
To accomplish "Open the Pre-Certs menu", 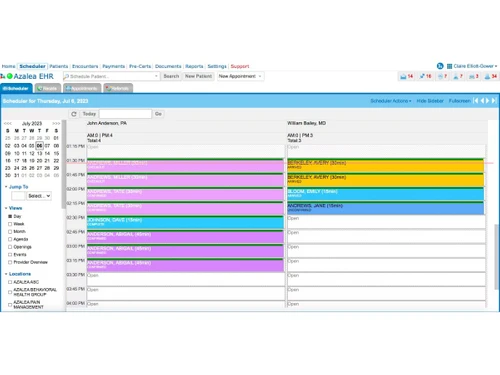I will [x=140, y=66].
